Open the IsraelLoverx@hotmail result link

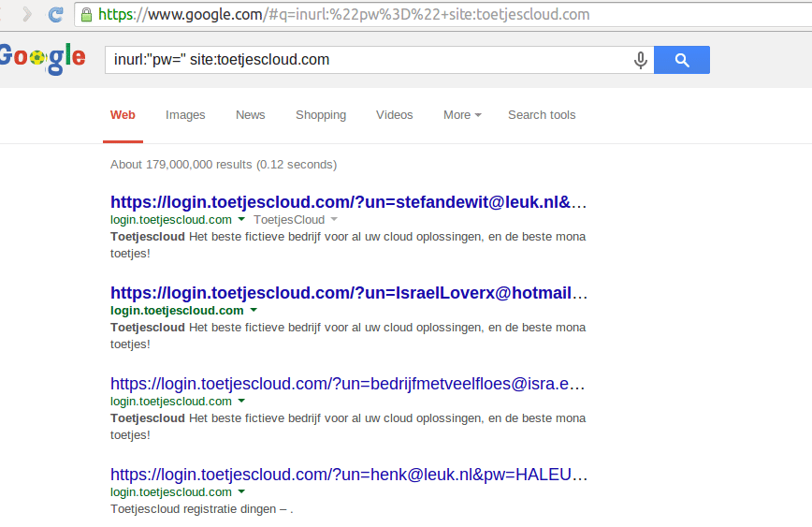[349, 293]
